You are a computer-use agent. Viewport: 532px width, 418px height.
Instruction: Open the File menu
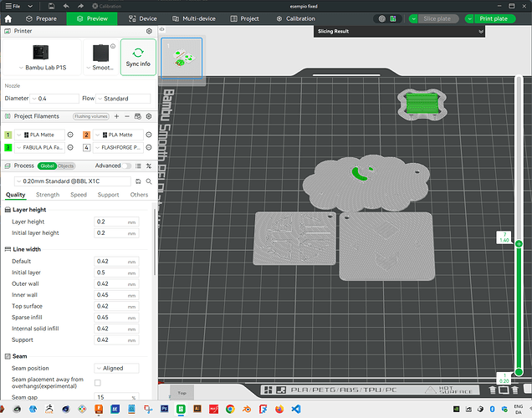13,6
